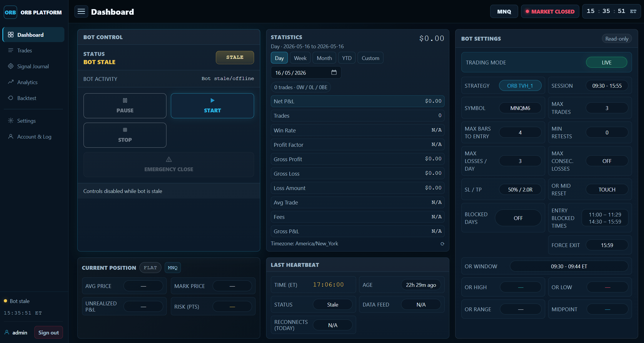Click the entry blocked times field
Image resolution: width=644 pixels, height=343 pixels.
tap(605, 218)
